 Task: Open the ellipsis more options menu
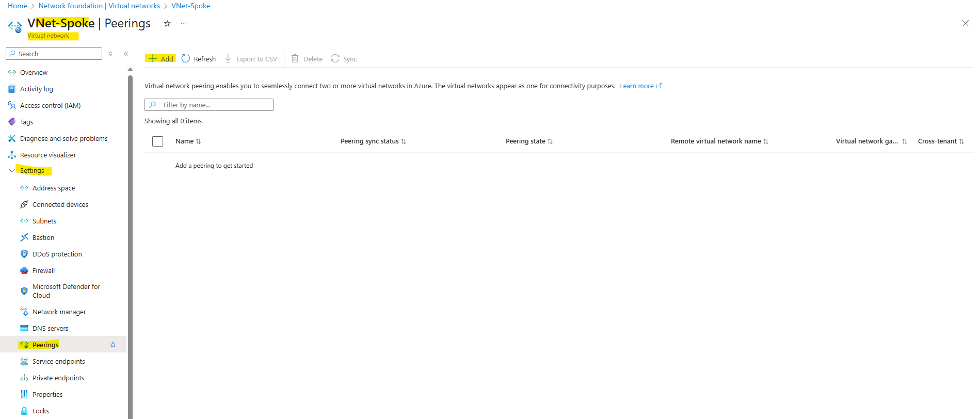tap(184, 23)
